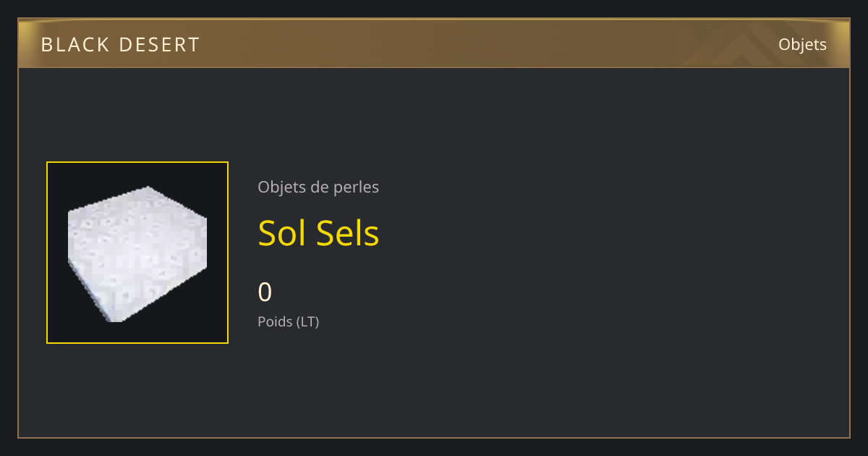Click the BLACK DESERT title text
This screenshot has width=868, height=456.
click(120, 45)
